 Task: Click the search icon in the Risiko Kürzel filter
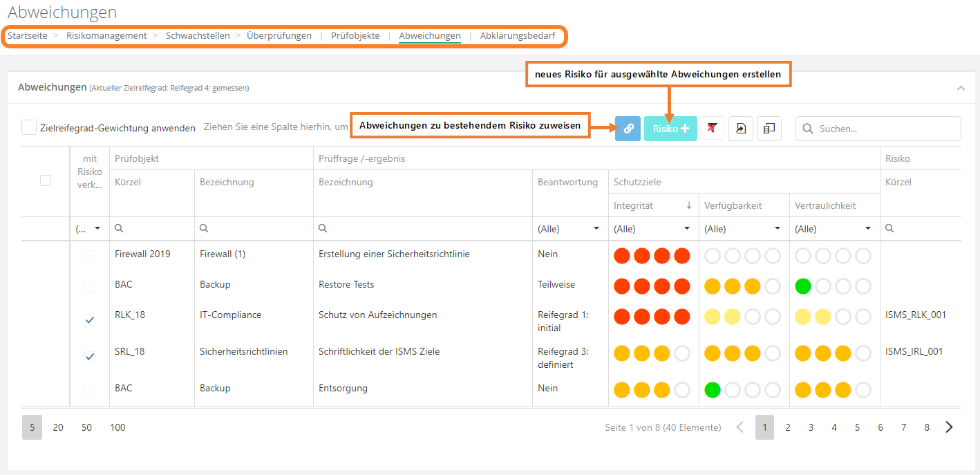[889, 228]
